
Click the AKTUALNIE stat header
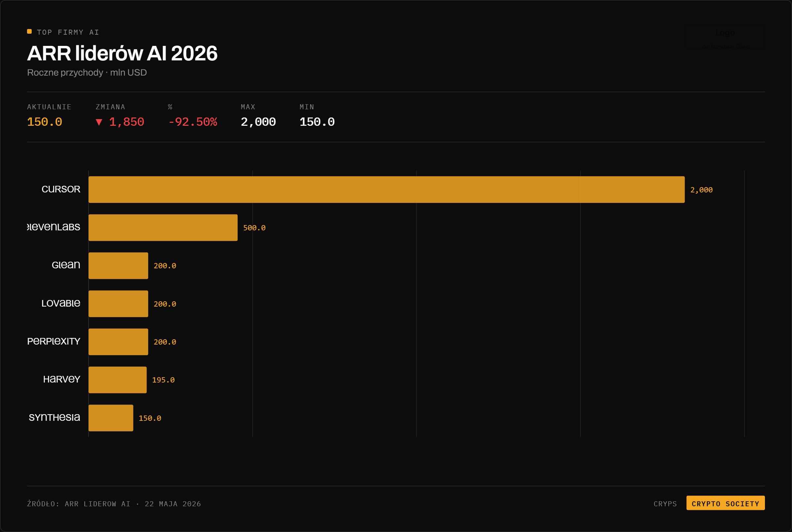[x=49, y=107]
